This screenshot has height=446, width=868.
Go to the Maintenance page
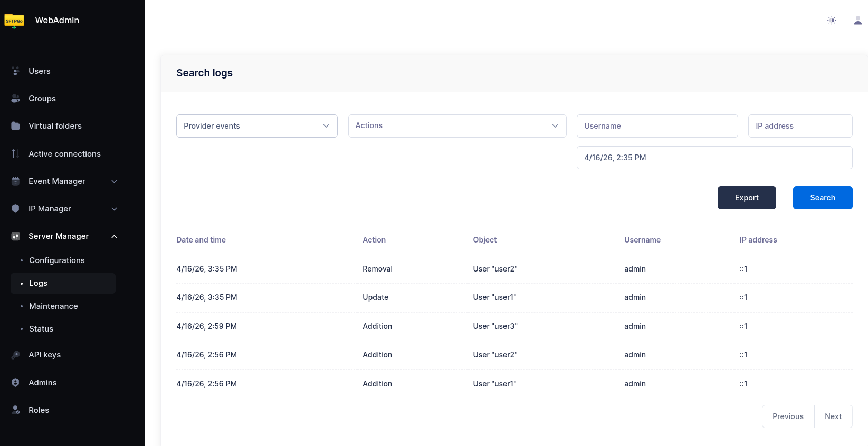click(x=53, y=306)
